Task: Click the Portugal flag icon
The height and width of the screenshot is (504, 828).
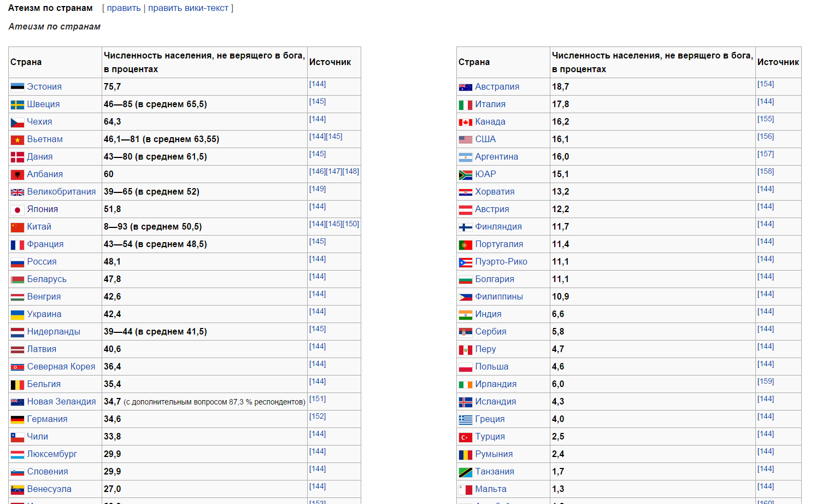Action: 466,244
